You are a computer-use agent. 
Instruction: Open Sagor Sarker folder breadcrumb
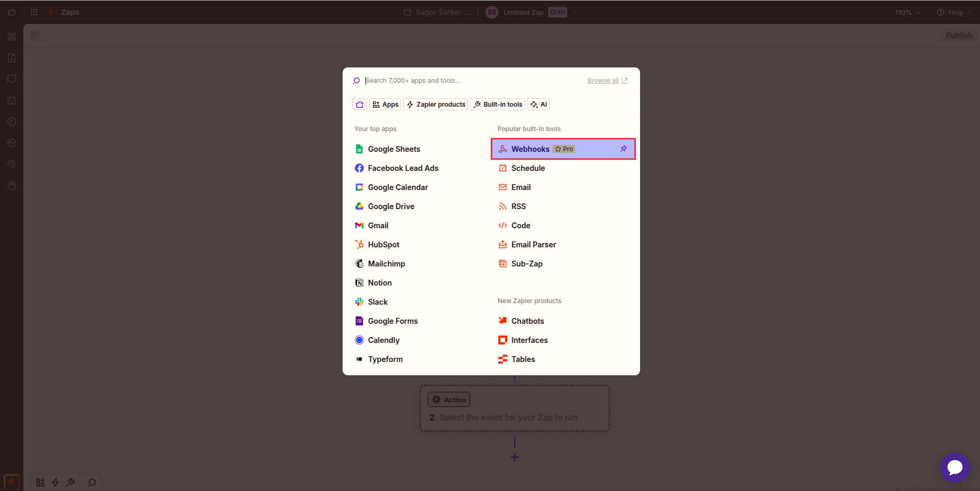(x=437, y=12)
